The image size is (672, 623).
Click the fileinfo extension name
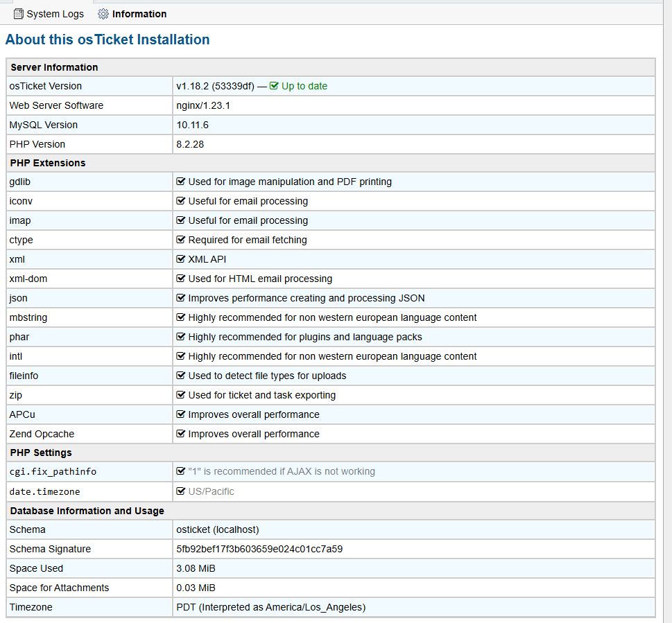click(24, 376)
